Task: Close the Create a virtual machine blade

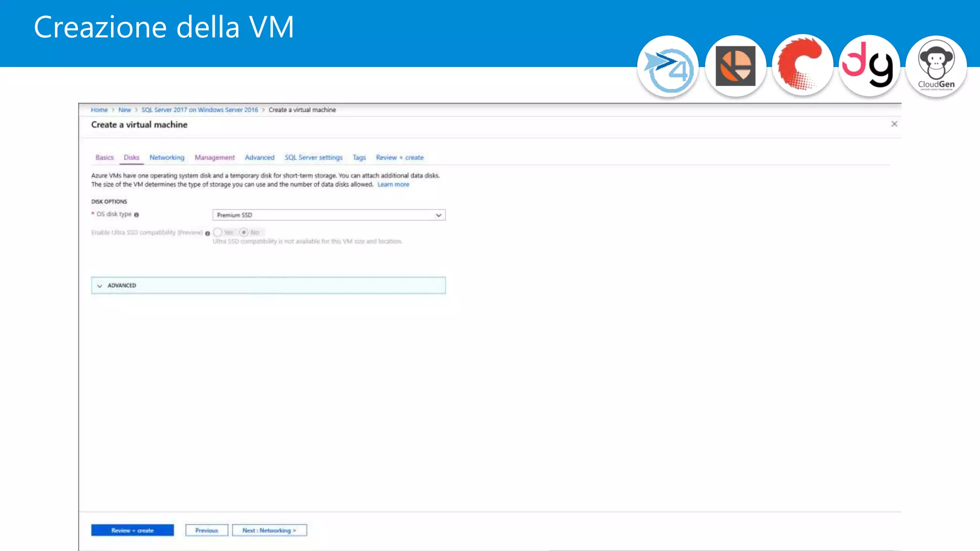Action: (x=894, y=124)
